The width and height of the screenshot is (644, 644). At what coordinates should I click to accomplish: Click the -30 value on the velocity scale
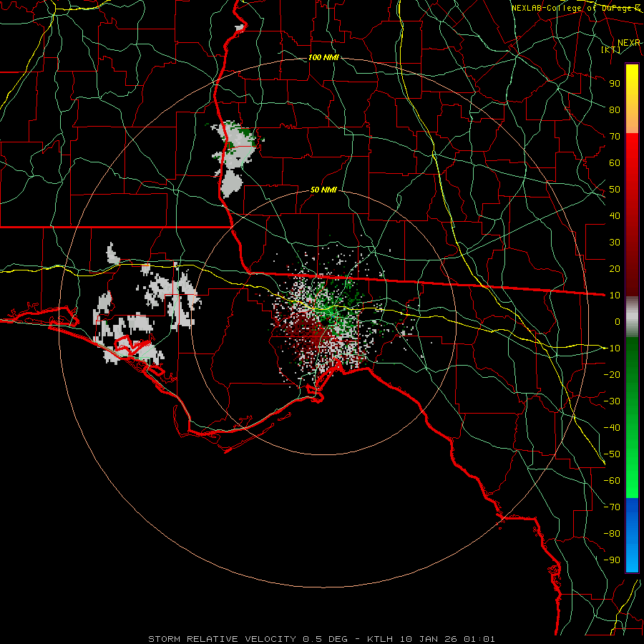click(x=612, y=401)
